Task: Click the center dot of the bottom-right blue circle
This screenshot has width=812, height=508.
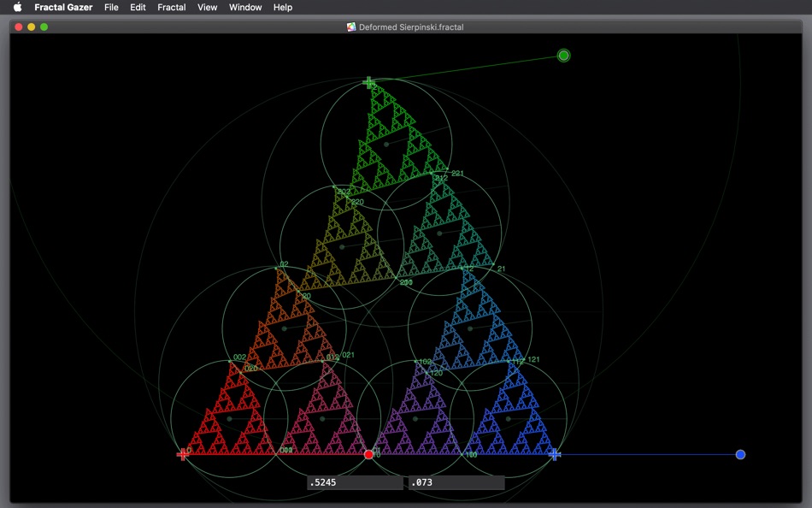Action: pos(508,419)
